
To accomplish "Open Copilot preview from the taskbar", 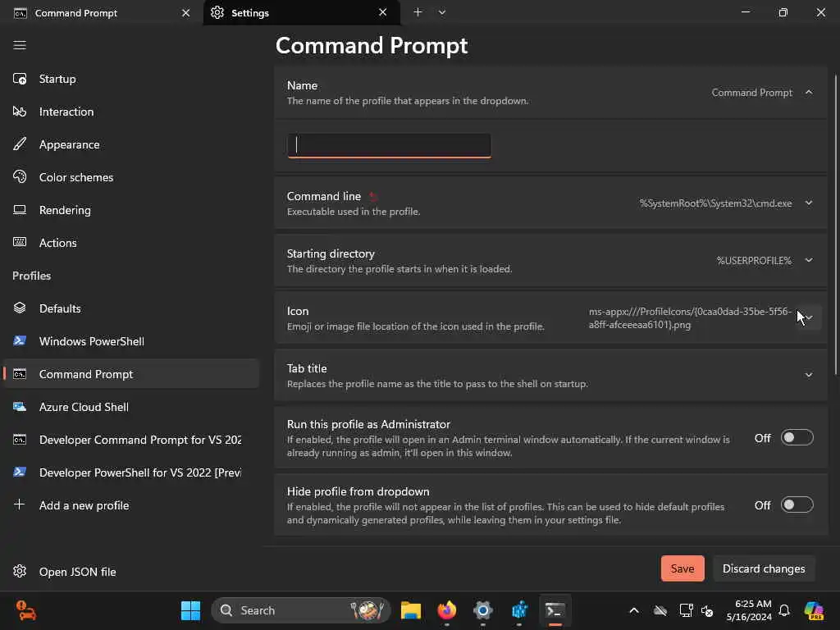I will click(x=815, y=610).
